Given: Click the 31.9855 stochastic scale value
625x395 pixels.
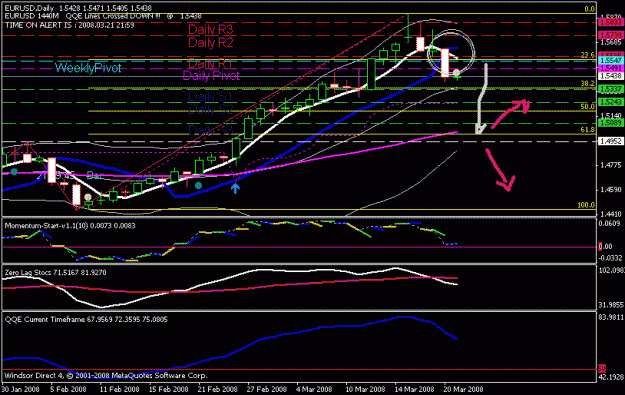Looking at the screenshot, I should tap(611, 305).
